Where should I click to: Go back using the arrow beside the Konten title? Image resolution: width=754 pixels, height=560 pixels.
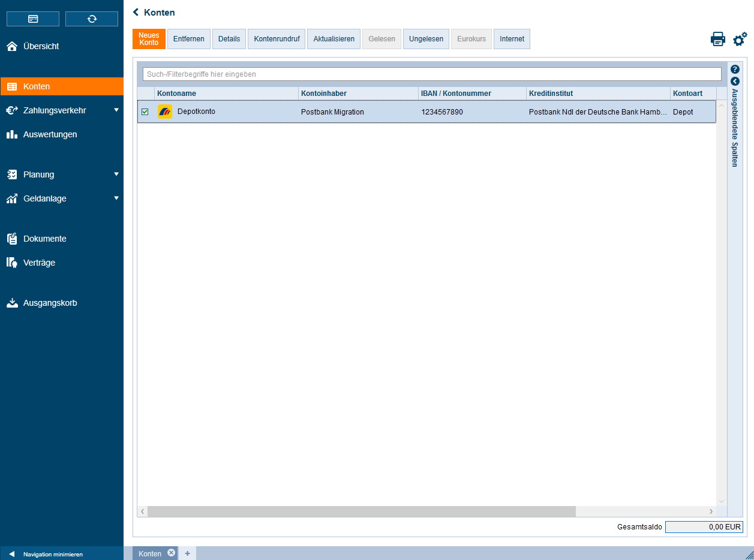coord(136,12)
